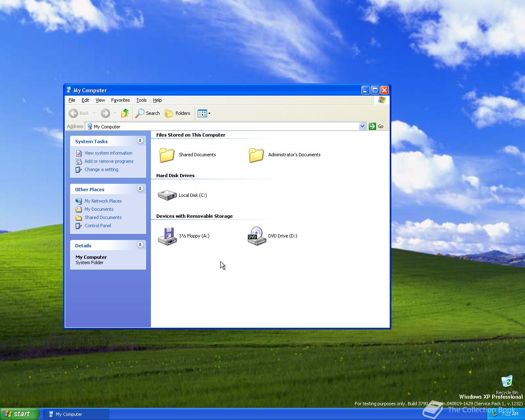Image resolution: width=525 pixels, height=420 pixels.
Task: Click the My Network Places icon
Action: tap(79, 201)
